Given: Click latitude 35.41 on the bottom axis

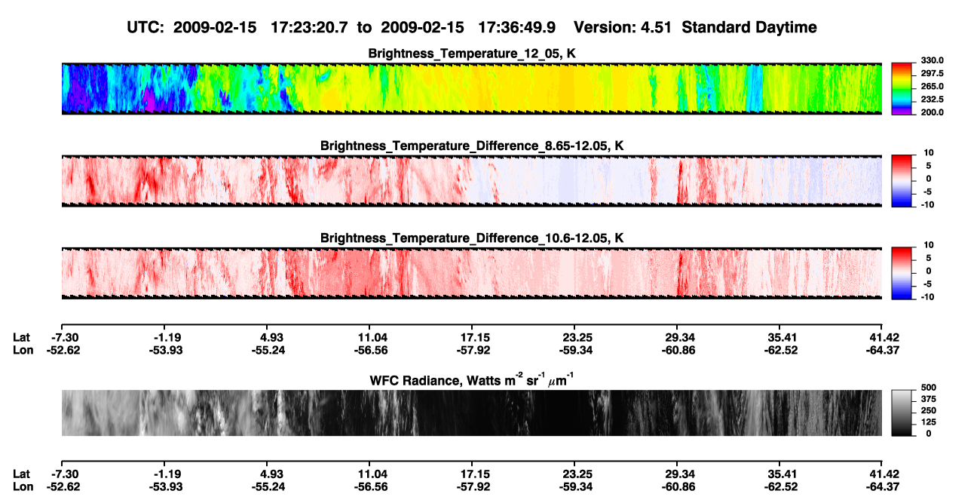Looking at the screenshot, I should [779, 474].
